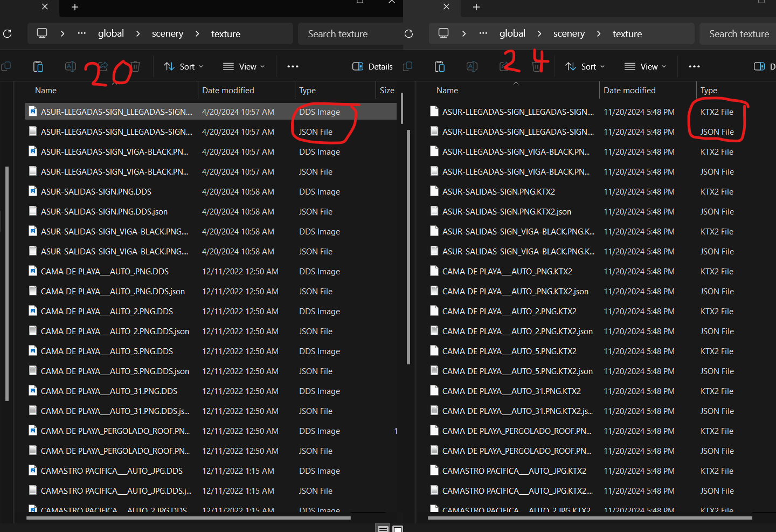
Task: Click the Delete trash icon in the right toolbar
Action: [x=536, y=66]
